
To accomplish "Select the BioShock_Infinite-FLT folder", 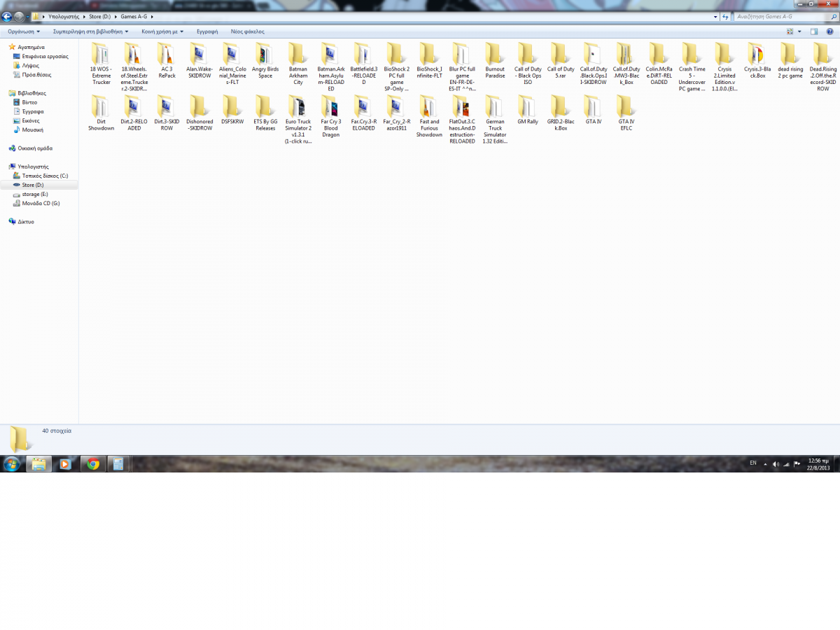I will click(429, 60).
